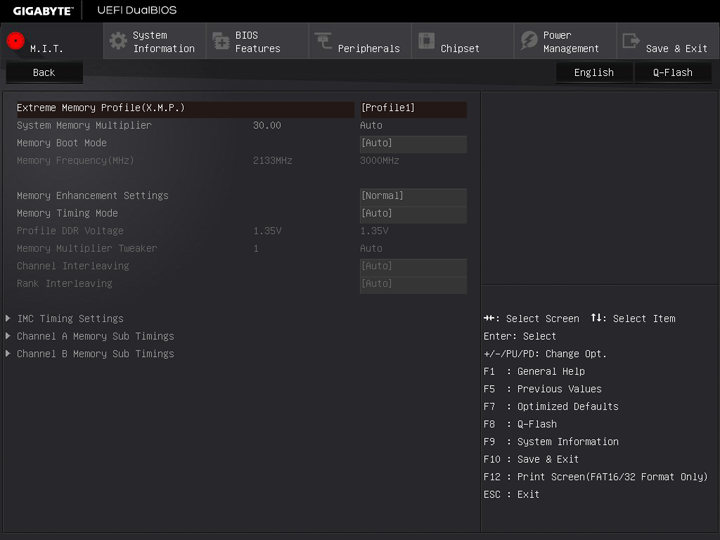Switch to the Peripherals tab
720x540 pixels.
tap(367, 48)
